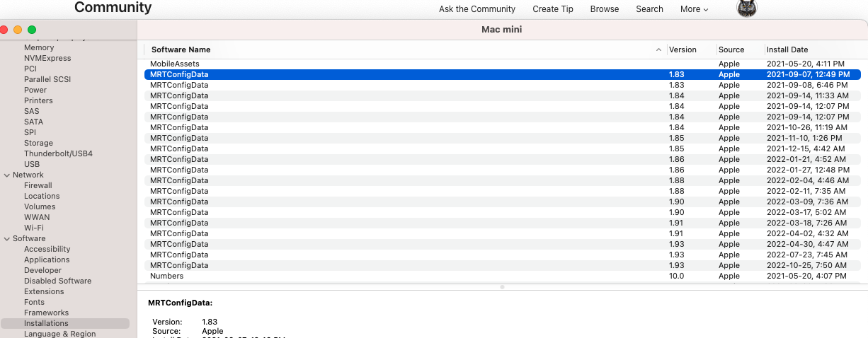The width and height of the screenshot is (868, 338).
Task: Open the Search link in Community header
Action: pos(649,9)
